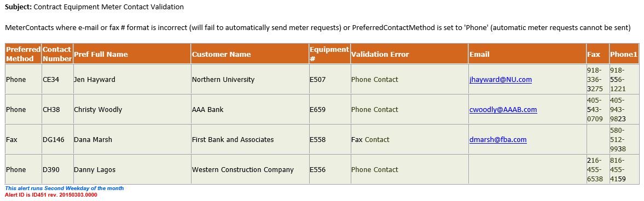Click the Northern University customer cell
The height and width of the screenshot is (201, 644).
[x=250, y=80]
